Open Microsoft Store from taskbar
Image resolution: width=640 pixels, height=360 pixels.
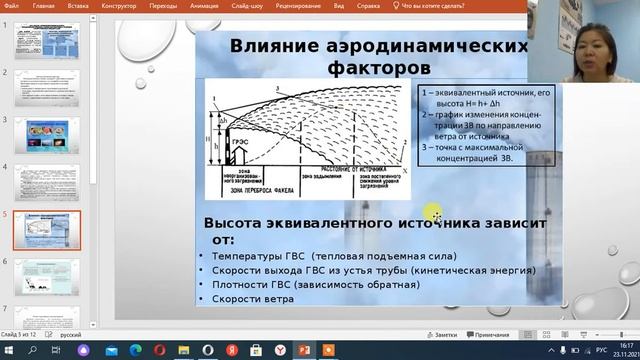pos(256,350)
